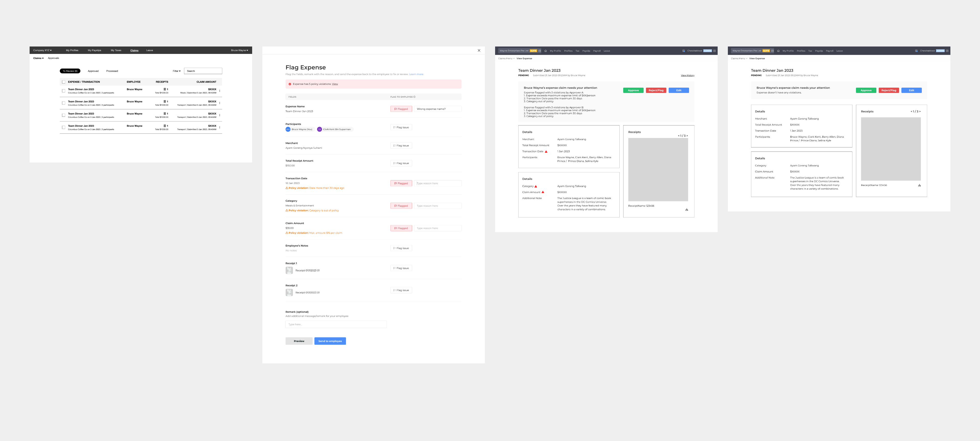Viewport: 980px width, 441px height.
Task: Tick the select-all checkbox in table header
Action: pos(64,82)
